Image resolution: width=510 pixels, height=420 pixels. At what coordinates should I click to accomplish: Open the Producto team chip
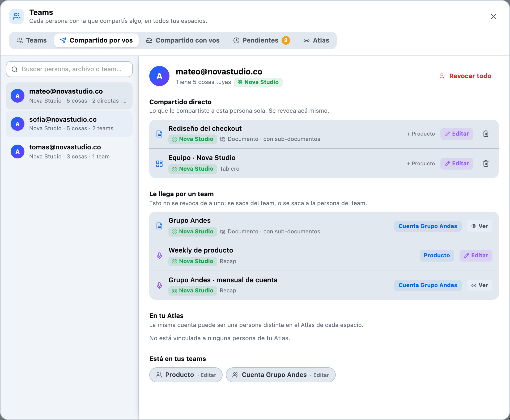click(186, 375)
